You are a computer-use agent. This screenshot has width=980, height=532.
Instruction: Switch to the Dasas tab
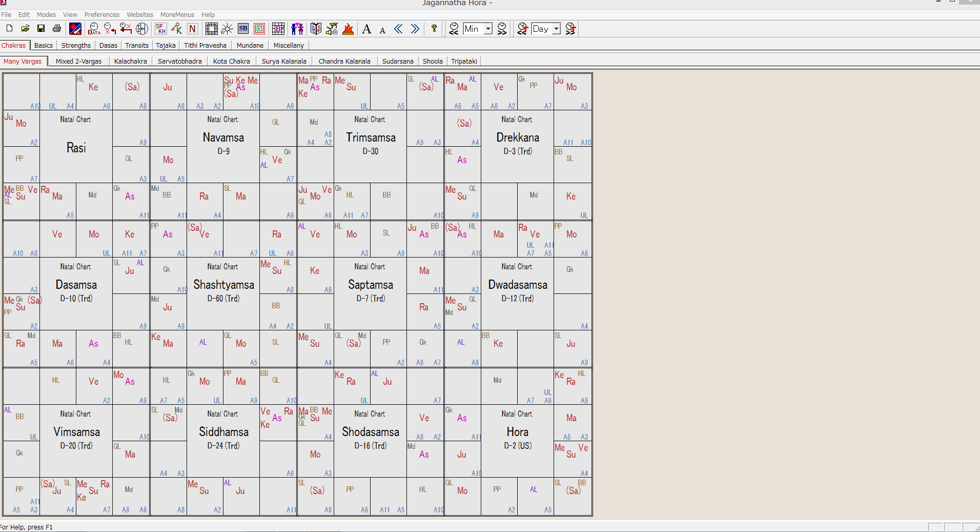108,45
